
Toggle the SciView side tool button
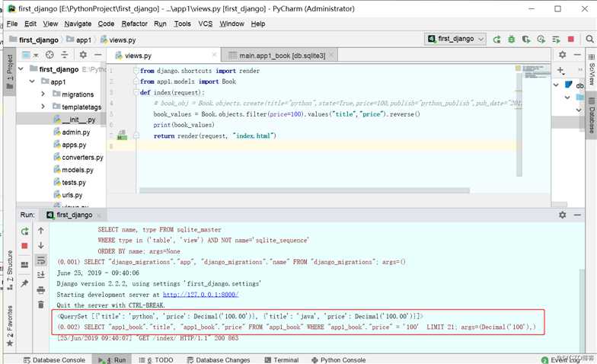click(591, 70)
